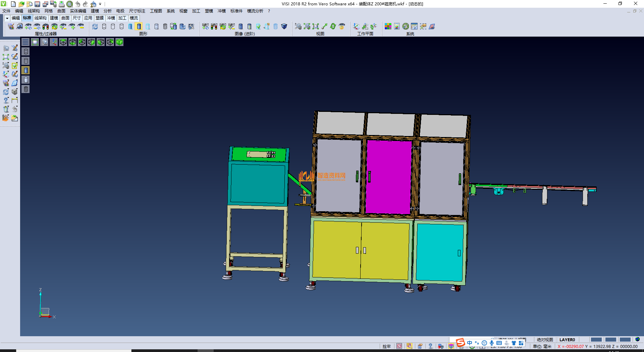
Task: Click the wrench settings icon in 系统 group
Action: click(x=406, y=26)
